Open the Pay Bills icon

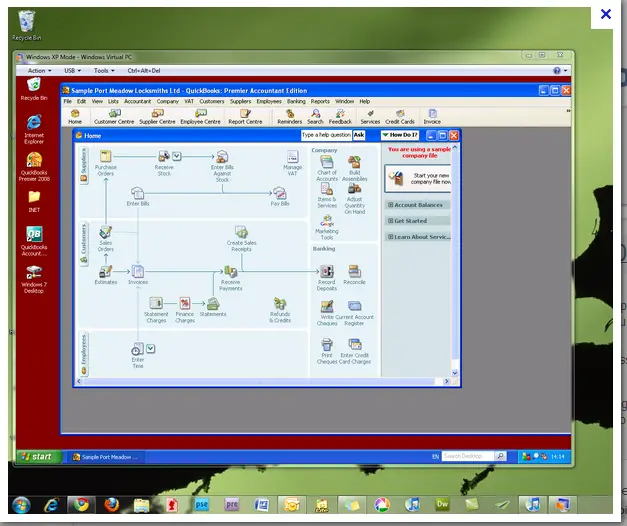pyautogui.click(x=280, y=193)
